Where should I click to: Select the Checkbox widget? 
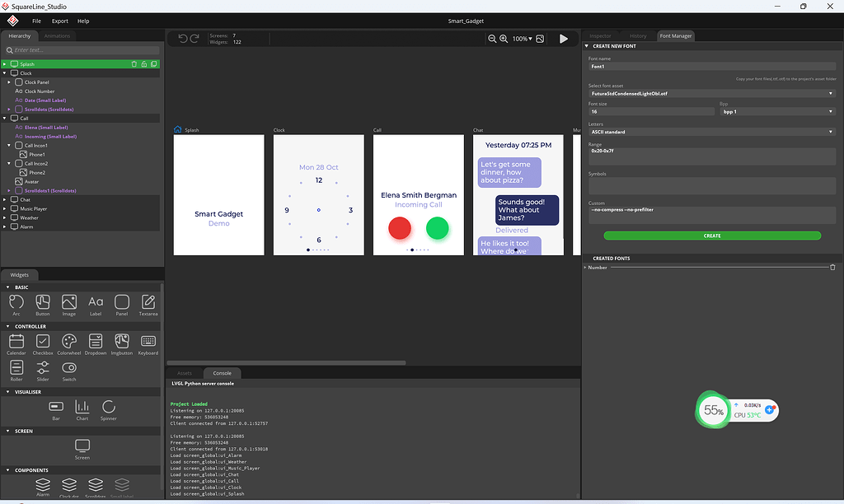(x=43, y=344)
